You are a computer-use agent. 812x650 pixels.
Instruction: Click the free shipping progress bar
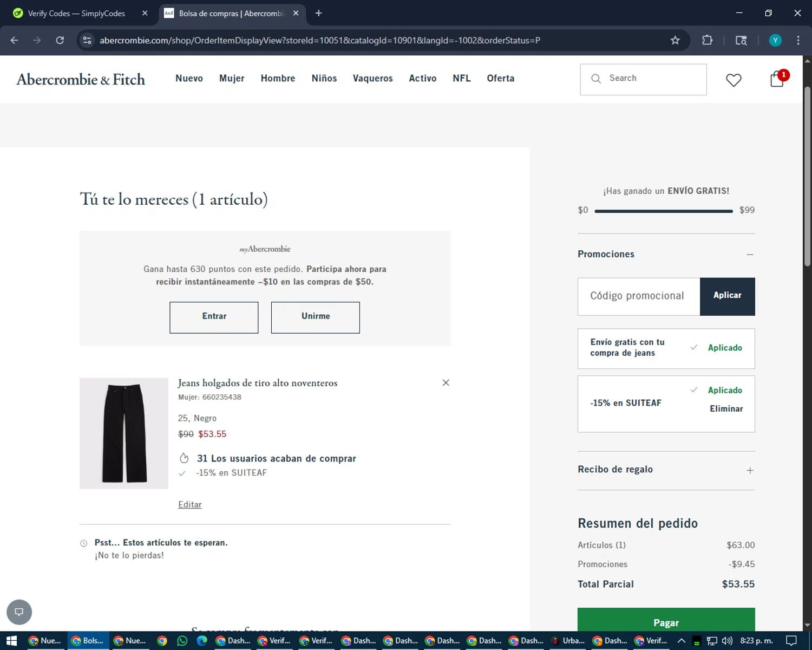coord(664,211)
